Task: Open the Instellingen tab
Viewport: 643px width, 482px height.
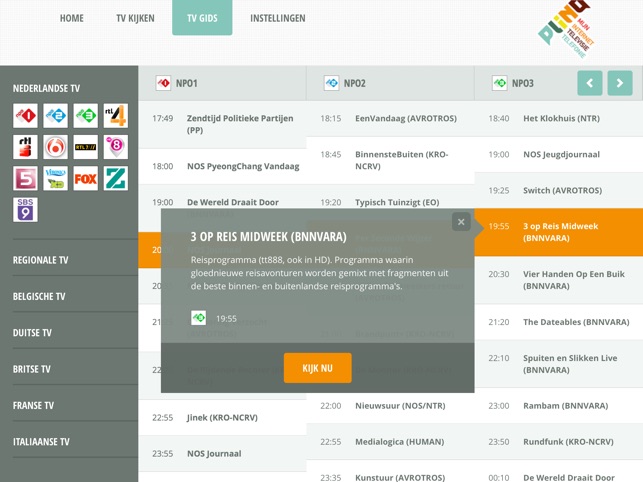Action: point(278,18)
